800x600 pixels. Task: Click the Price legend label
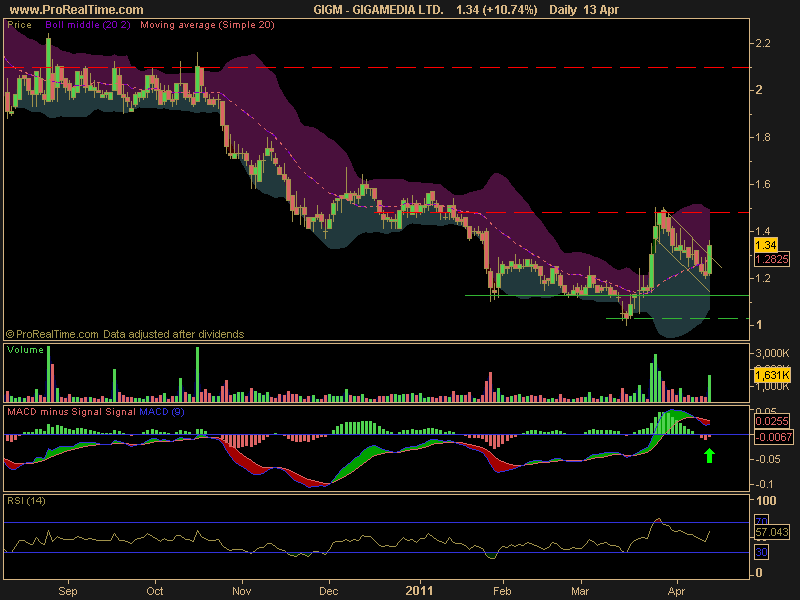(19, 24)
